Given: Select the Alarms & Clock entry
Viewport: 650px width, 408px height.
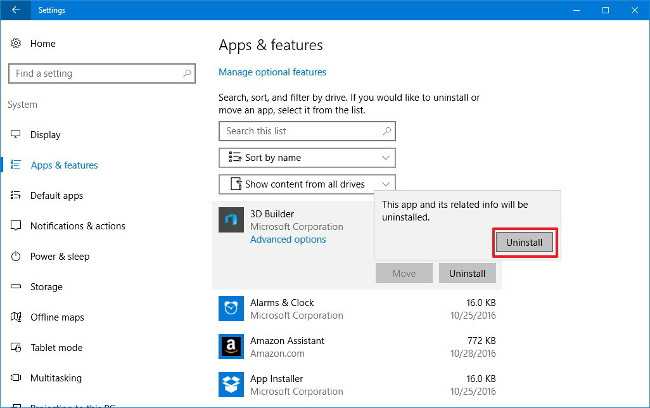Looking at the screenshot, I should tap(357, 309).
